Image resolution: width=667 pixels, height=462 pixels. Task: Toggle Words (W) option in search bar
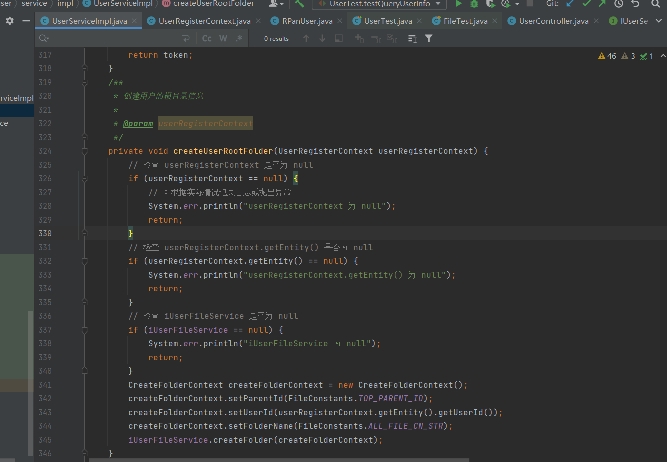coord(223,38)
